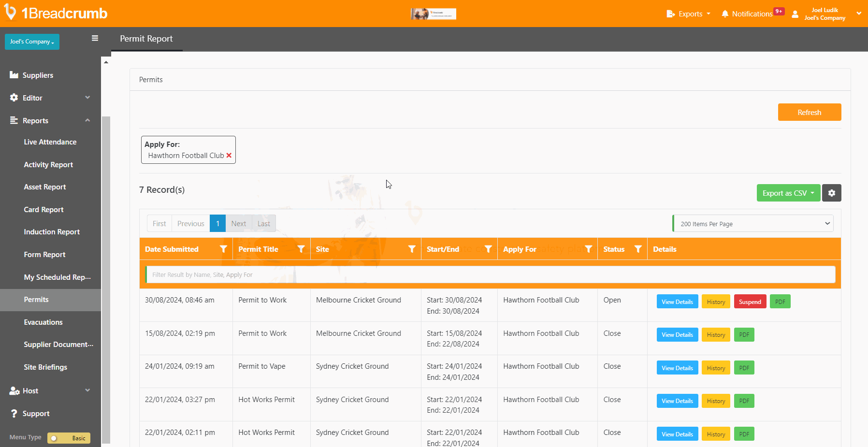Open the Site column filter icon
Screen dimensions: 868x447
(x=412, y=249)
